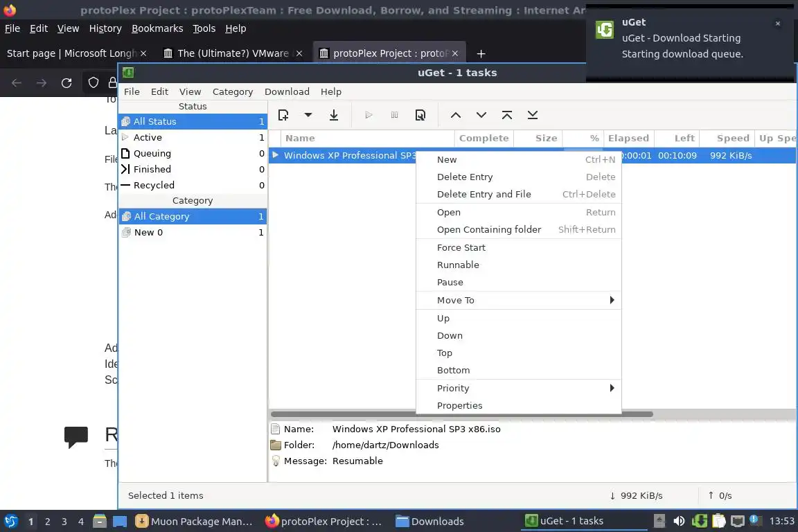Click the download properties toolbar icon

click(420, 115)
